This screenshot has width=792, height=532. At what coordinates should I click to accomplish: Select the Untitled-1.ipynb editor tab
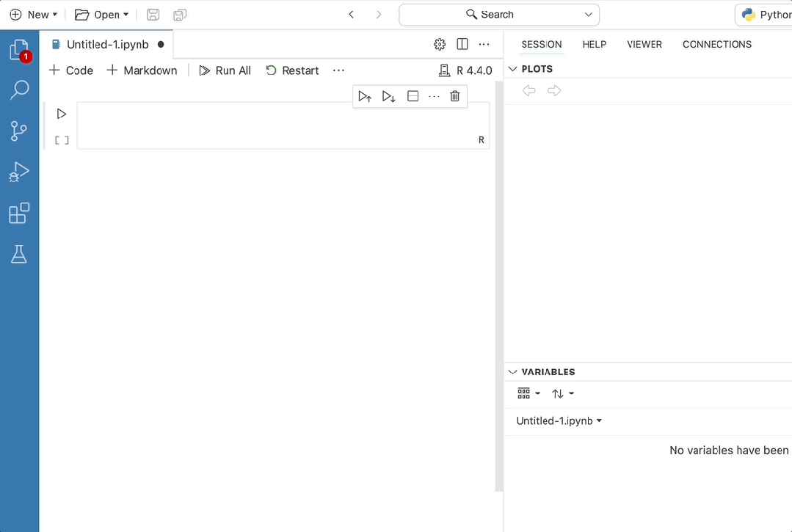coord(106,45)
